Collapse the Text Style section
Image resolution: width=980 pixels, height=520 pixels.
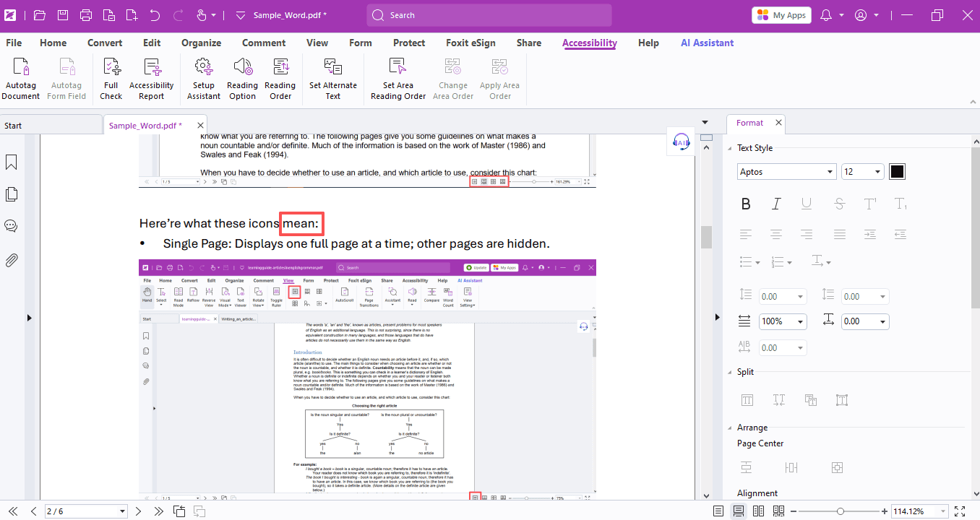[x=730, y=148]
